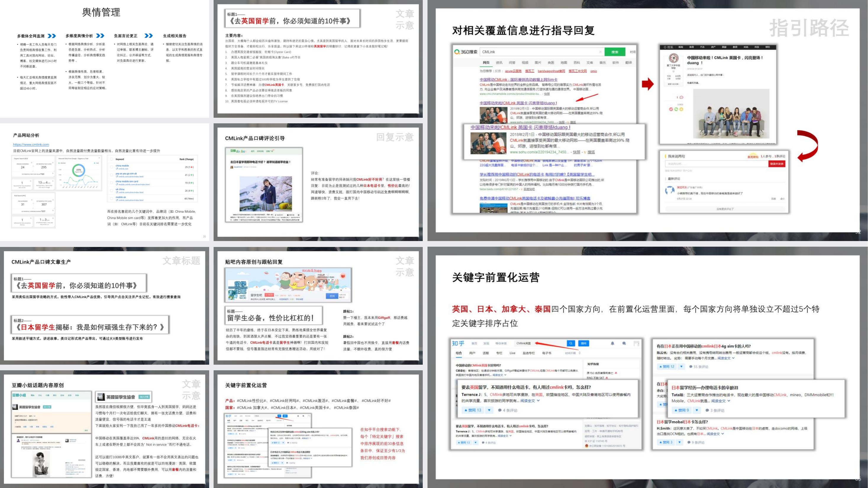Click the thumbs-up icon on the Sohu comment

782,199
